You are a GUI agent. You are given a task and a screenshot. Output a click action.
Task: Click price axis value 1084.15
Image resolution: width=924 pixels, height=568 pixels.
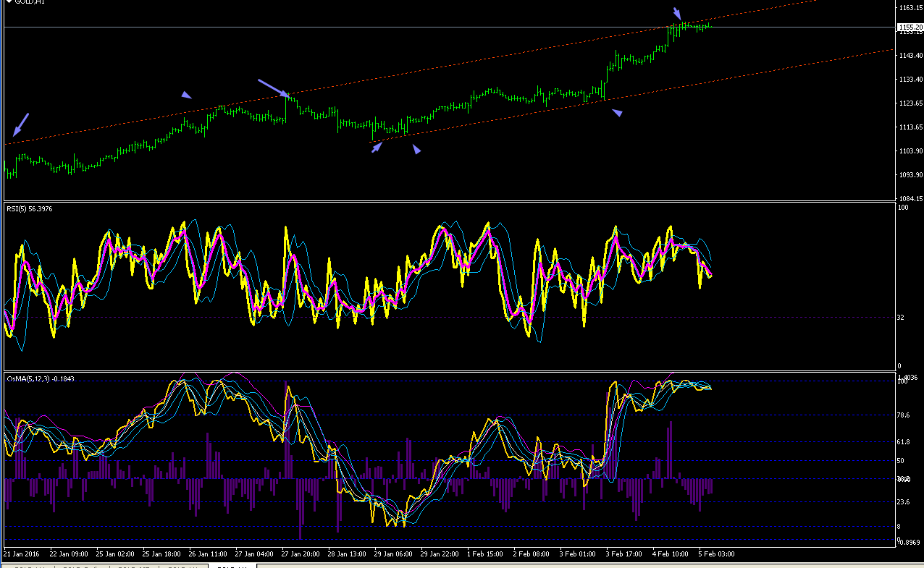(910, 198)
